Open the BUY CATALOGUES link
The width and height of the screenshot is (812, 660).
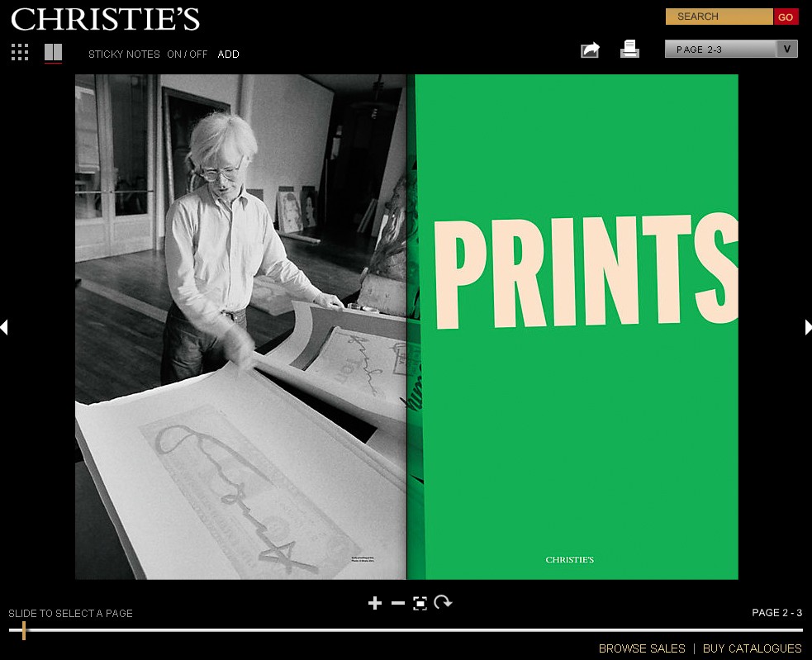click(x=752, y=648)
